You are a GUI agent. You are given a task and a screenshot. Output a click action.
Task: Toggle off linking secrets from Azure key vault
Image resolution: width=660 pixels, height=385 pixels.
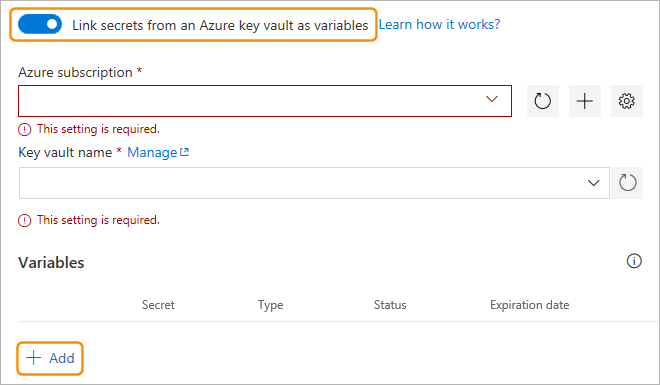pos(40,24)
